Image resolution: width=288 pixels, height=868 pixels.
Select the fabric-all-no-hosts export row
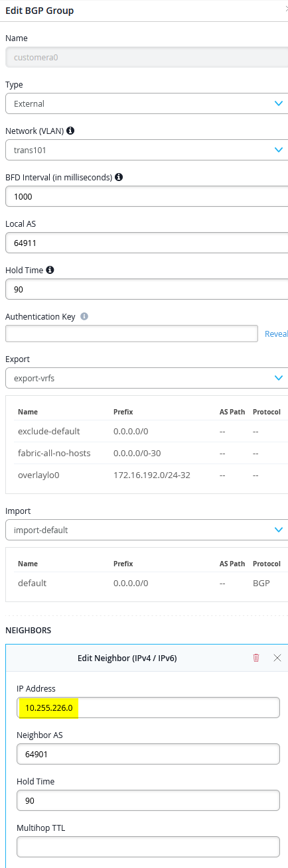(x=149, y=453)
